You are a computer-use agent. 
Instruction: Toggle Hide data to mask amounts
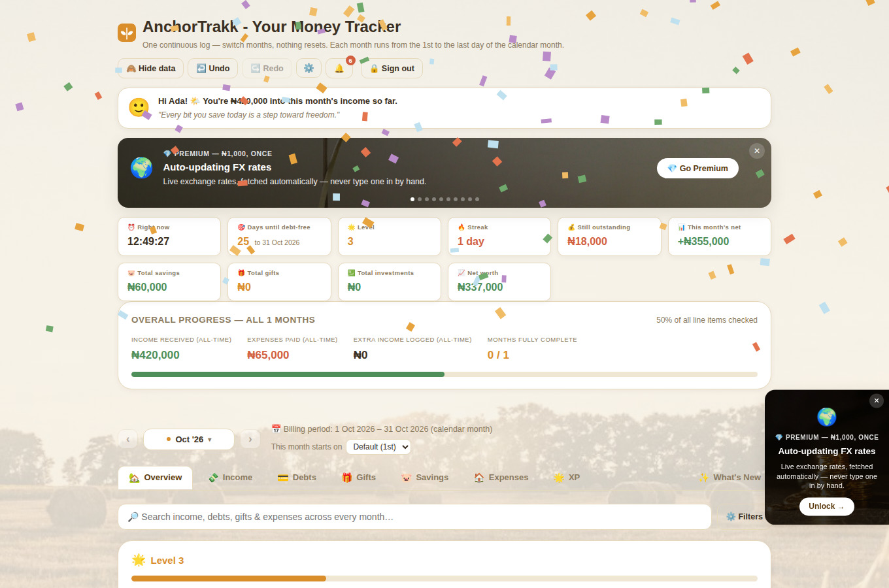point(150,69)
